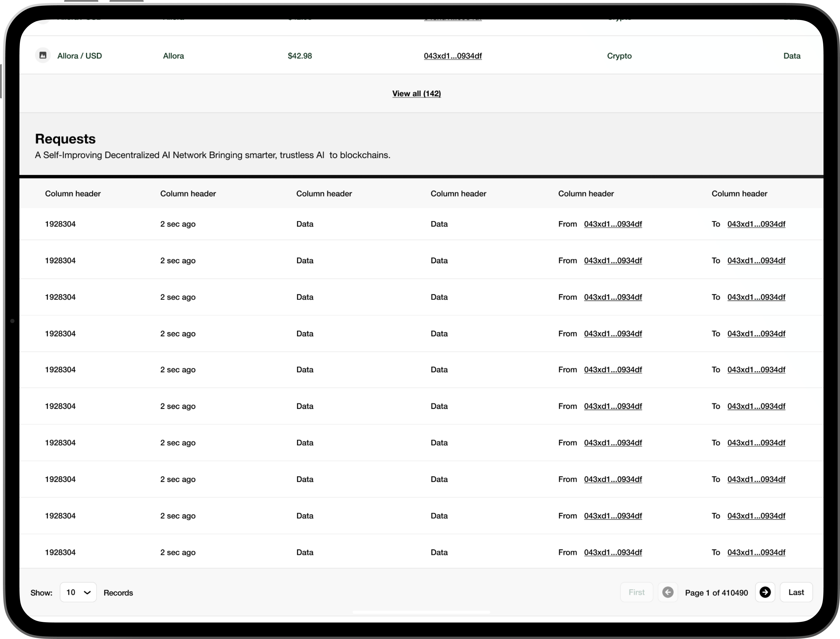Image resolution: width=840 pixels, height=639 pixels.
Task: Open the first row To address
Action: (756, 224)
